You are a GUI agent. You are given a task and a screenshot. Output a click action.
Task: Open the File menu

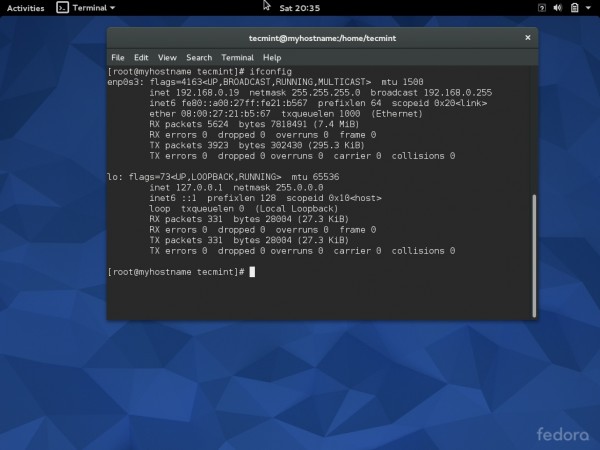point(118,57)
